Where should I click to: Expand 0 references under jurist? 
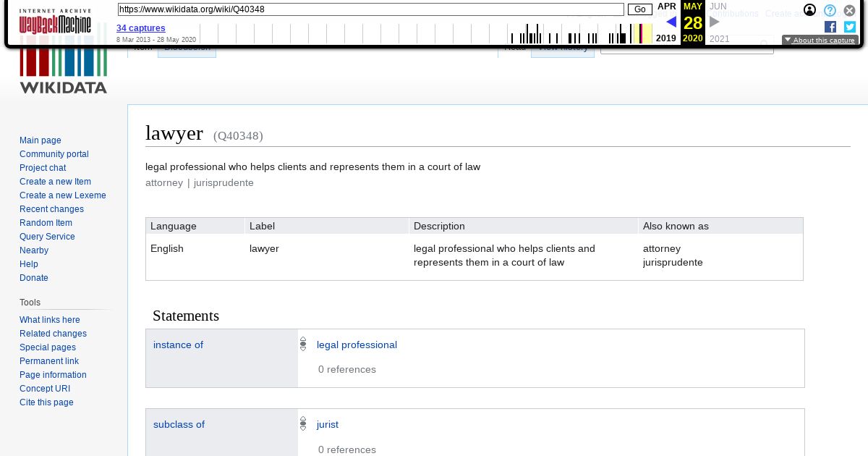[x=347, y=449]
